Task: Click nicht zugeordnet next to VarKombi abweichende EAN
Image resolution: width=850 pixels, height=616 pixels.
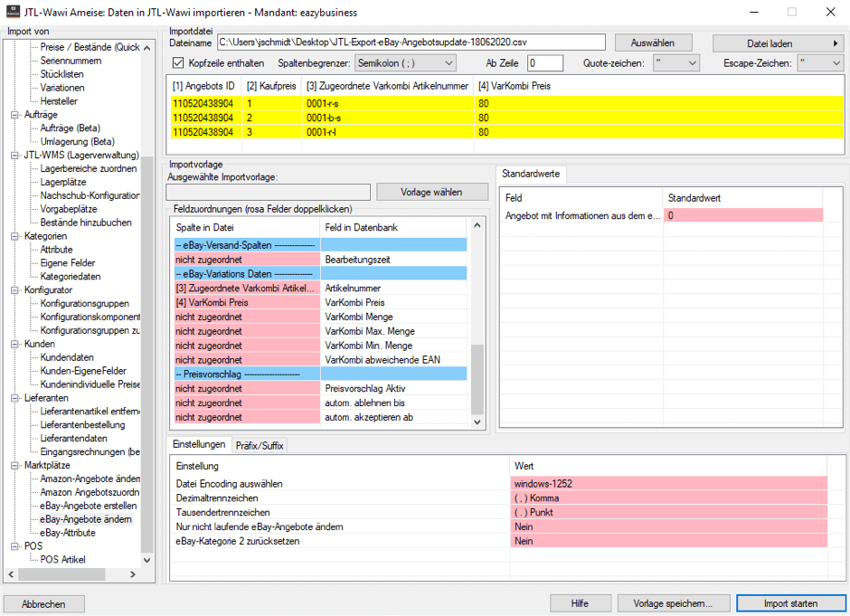Action: tap(247, 360)
